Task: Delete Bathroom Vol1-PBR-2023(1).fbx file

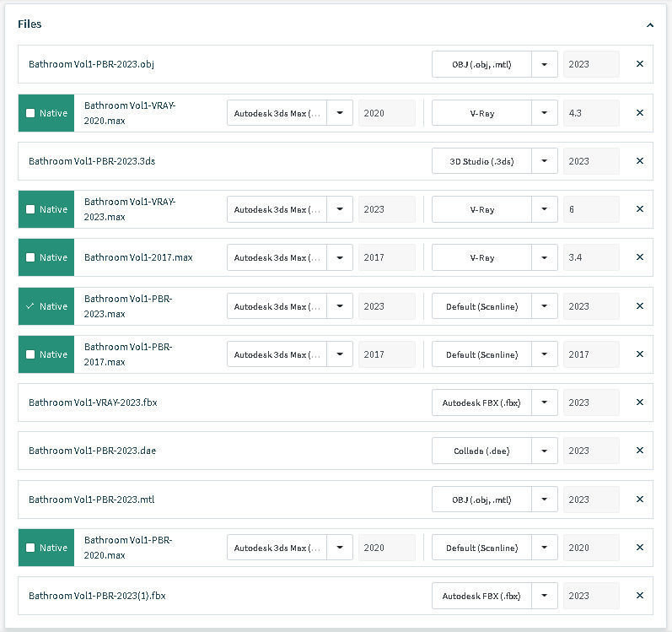Action: click(639, 596)
